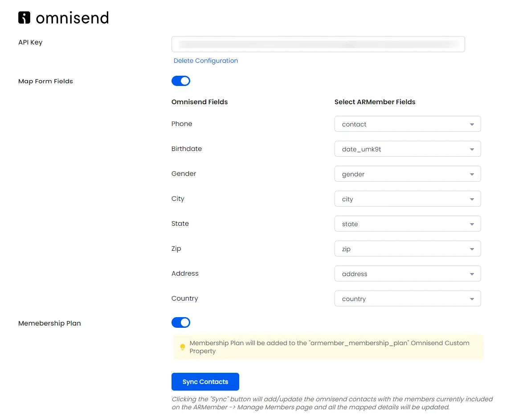Click the Omnisend logo icon
Viewport: 527px width, 420px height.
(24, 17)
